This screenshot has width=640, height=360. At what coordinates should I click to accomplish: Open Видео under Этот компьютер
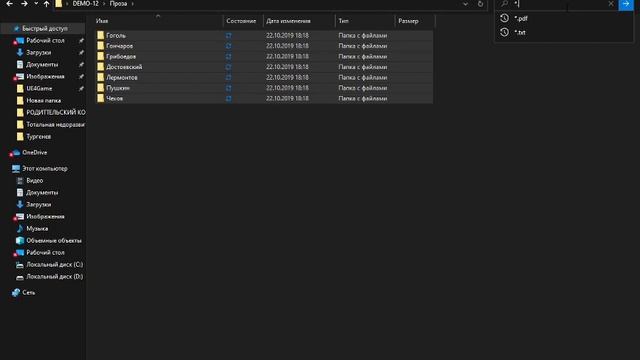tap(35, 180)
